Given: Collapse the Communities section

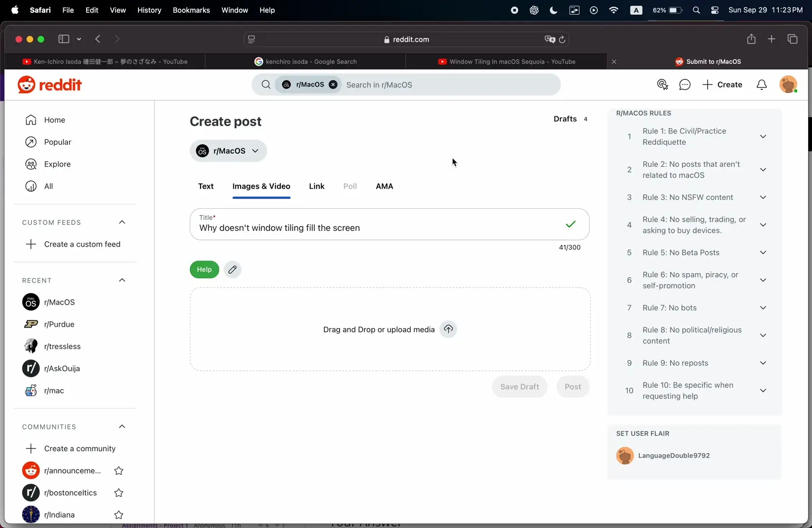Looking at the screenshot, I should [x=122, y=427].
